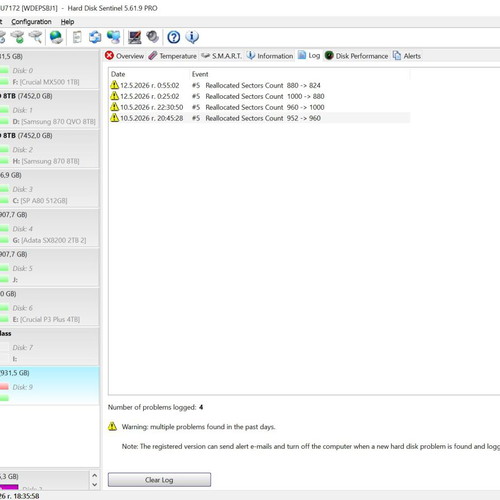Open the Configuration menu
Viewport: 500px width, 500px height.
tap(31, 22)
